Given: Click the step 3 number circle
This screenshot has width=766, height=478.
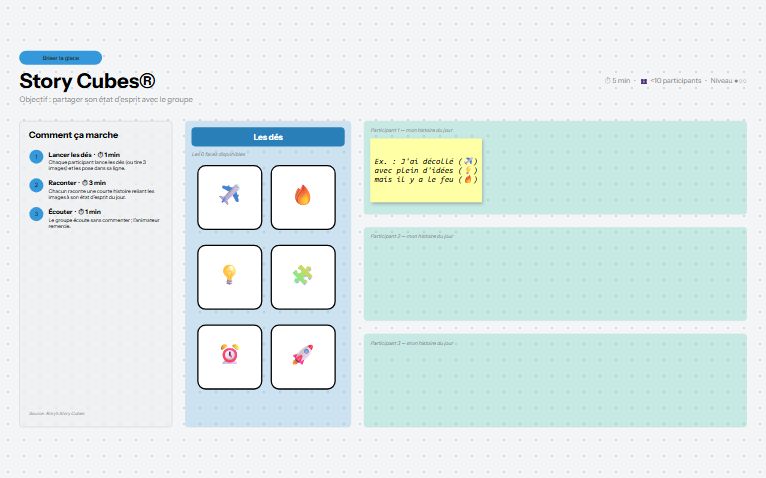Looking at the screenshot, I should click(36, 214).
